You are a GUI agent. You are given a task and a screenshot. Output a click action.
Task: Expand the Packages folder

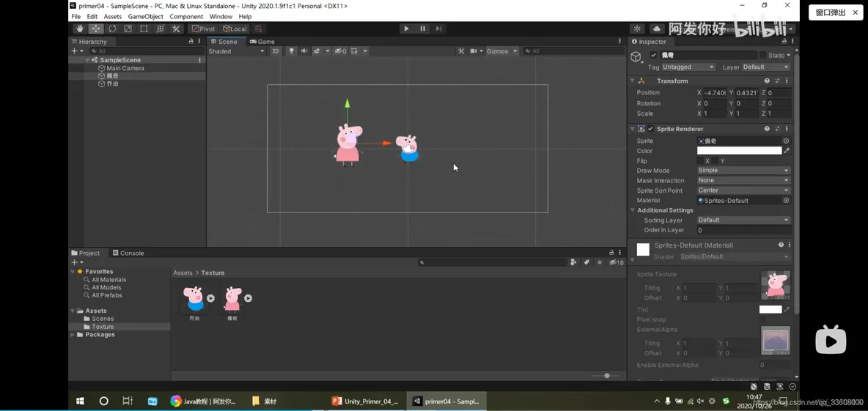(x=73, y=335)
